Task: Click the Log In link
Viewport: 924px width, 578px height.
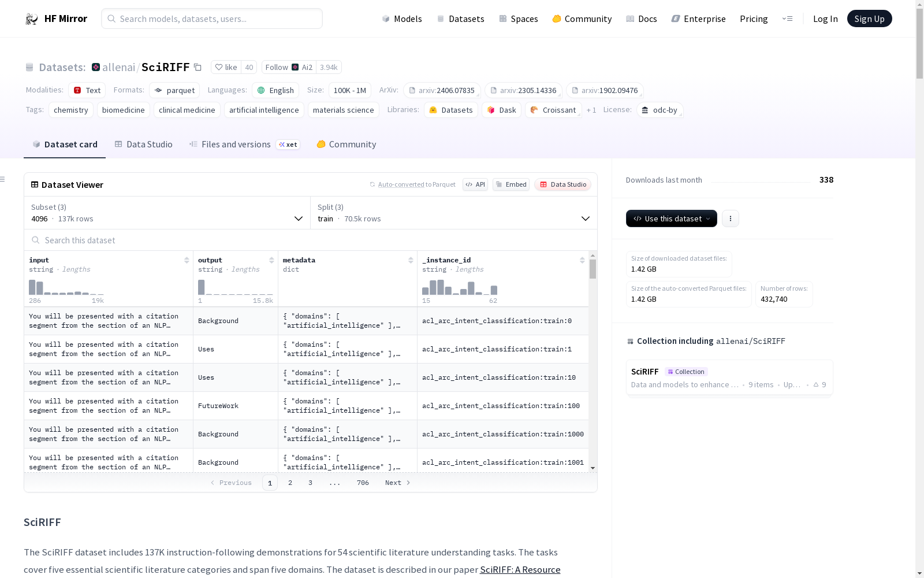Action: 825,18
